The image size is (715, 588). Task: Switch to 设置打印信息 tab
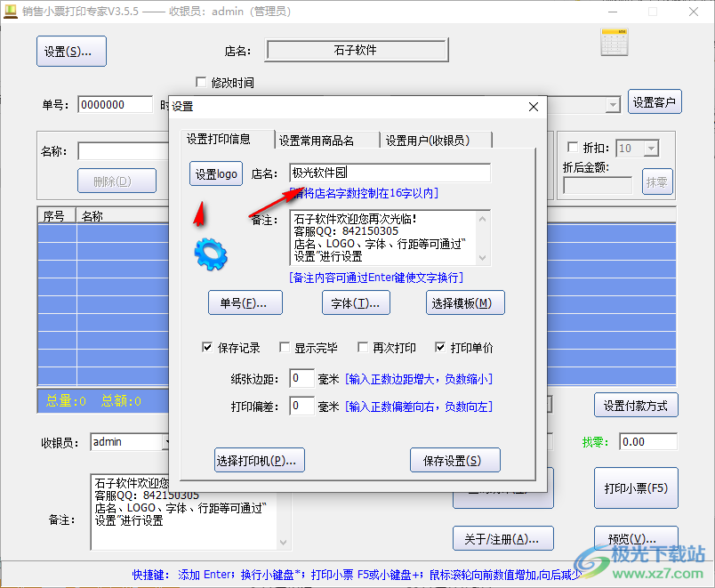pyautogui.click(x=219, y=139)
